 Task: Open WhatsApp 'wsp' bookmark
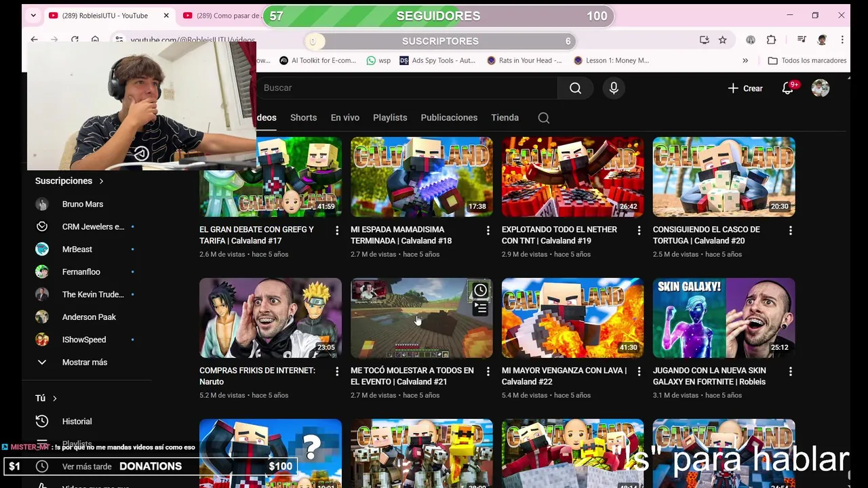point(378,60)
